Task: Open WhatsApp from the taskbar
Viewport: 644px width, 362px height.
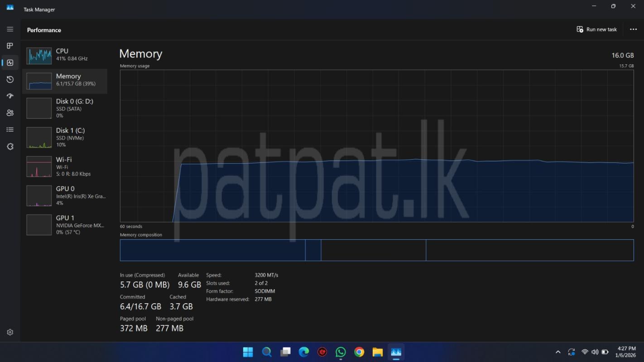Action: pyautogui.click(x=341, y=352)
